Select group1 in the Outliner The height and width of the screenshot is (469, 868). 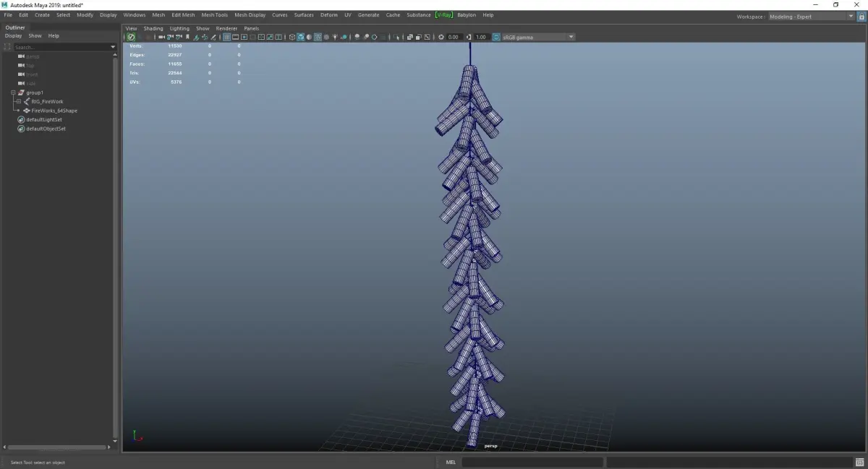point(35,92)
